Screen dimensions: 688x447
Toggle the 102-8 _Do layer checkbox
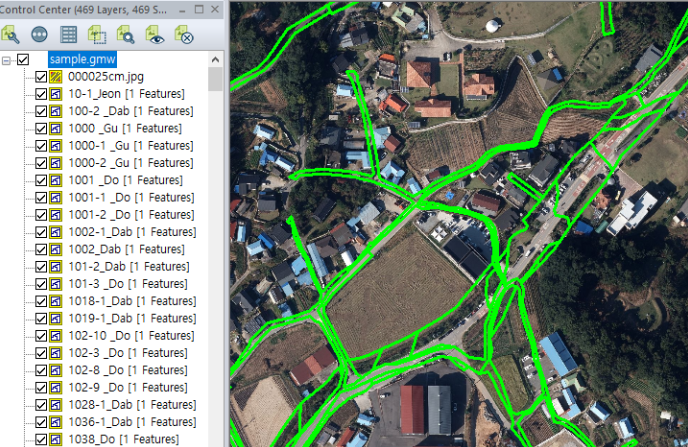[x=41, y=370]
